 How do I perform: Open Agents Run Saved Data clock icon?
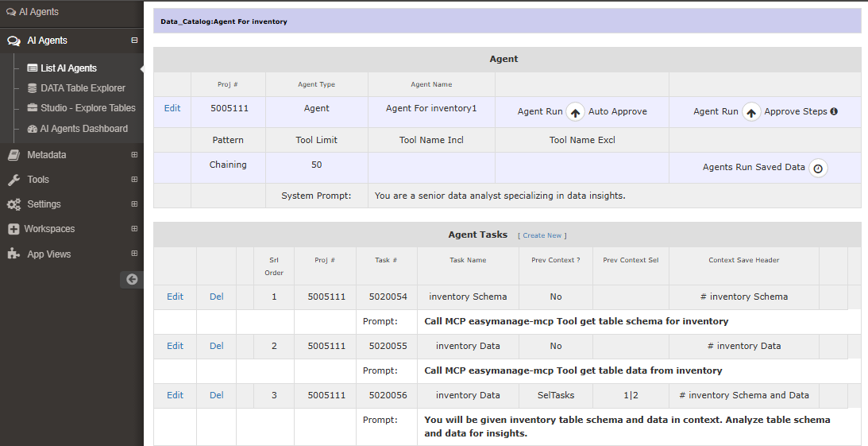(818, 169)
